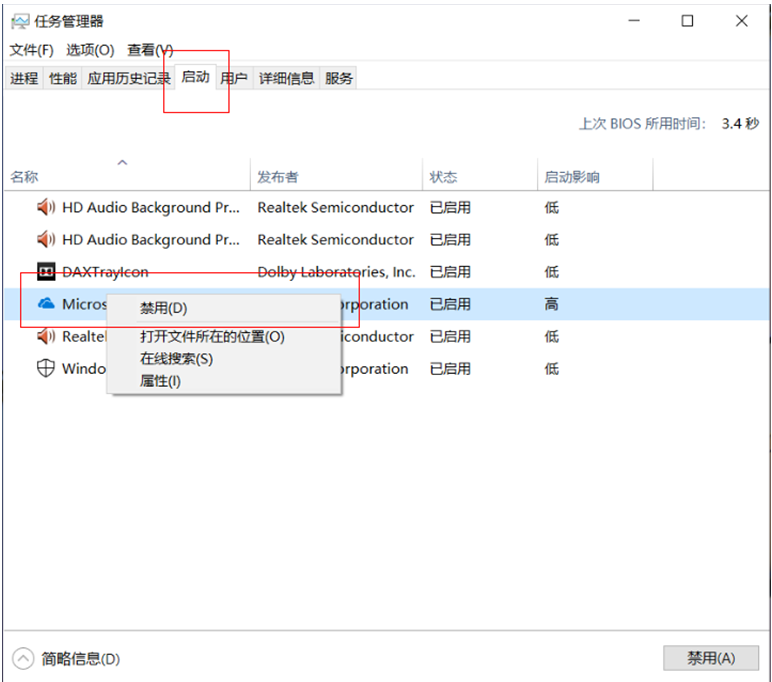Image resolution: width=772 pixels, height=682 pixels.
Task: Click the first HD Audio speaker icon
Action: [46, 208]
